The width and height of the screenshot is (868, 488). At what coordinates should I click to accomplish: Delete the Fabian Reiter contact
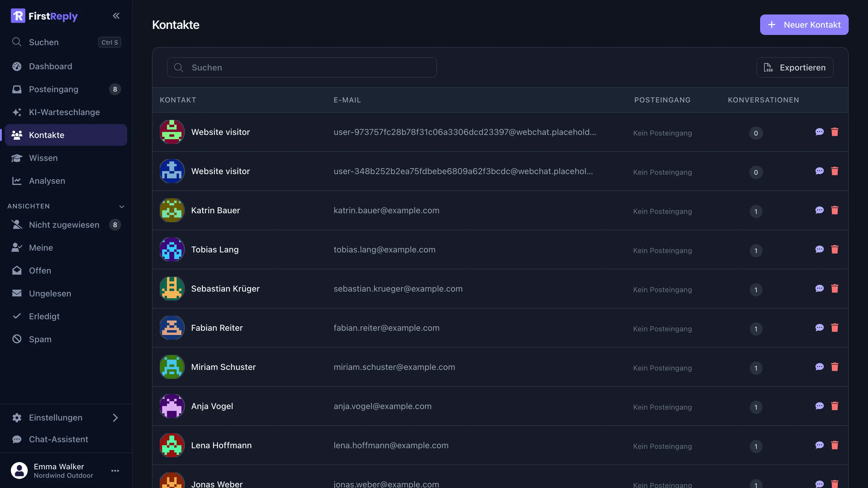pos(835,328)
